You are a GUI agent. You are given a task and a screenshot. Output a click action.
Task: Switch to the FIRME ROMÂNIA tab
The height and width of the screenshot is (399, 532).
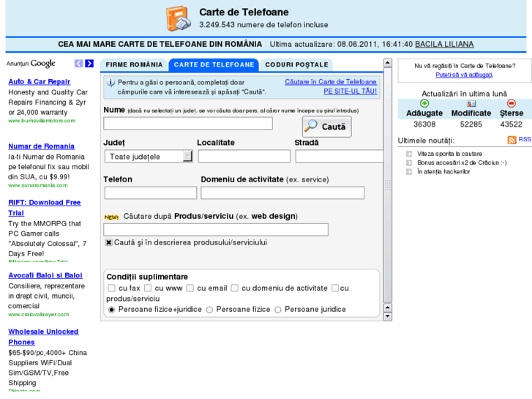point(134,64)
